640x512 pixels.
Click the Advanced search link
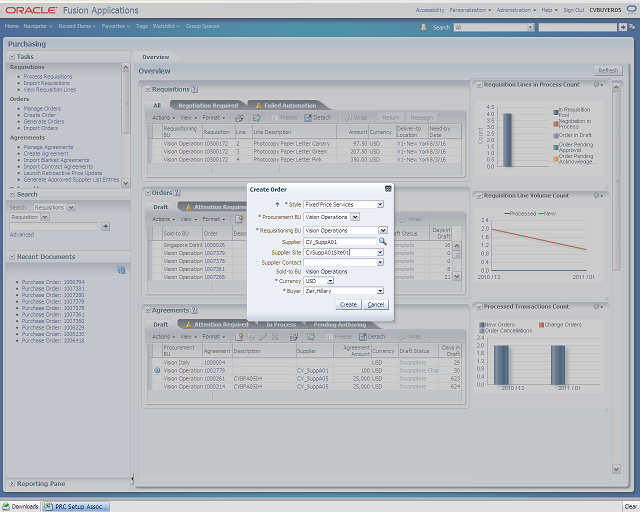(x=22, y=234)
